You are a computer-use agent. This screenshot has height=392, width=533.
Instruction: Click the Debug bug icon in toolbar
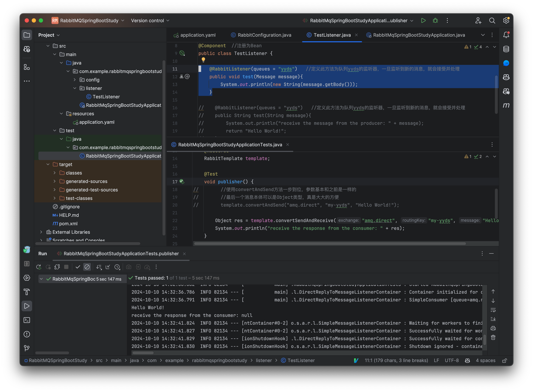(435, 21)
